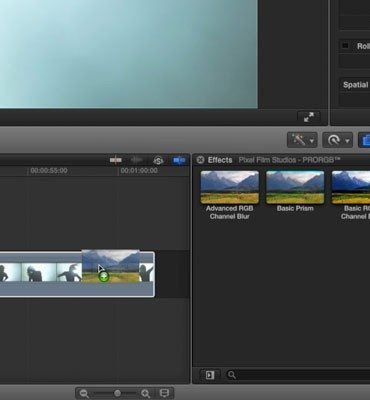Close the Effects browser with X icon

[200, 160]
